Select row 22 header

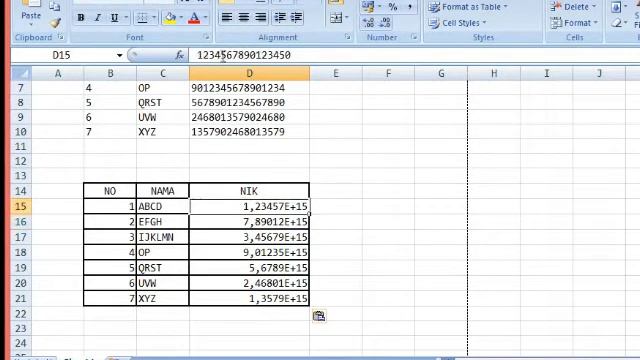(x=21, y=314)
